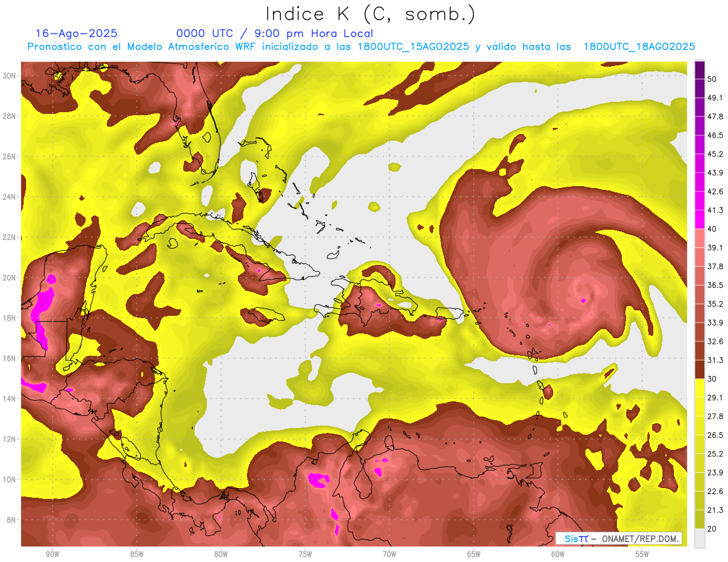The height and width of the screenshot is (562, 728).
Task: Select the date label '16-Ago-2025'
Action: click(x=76, y=33)
